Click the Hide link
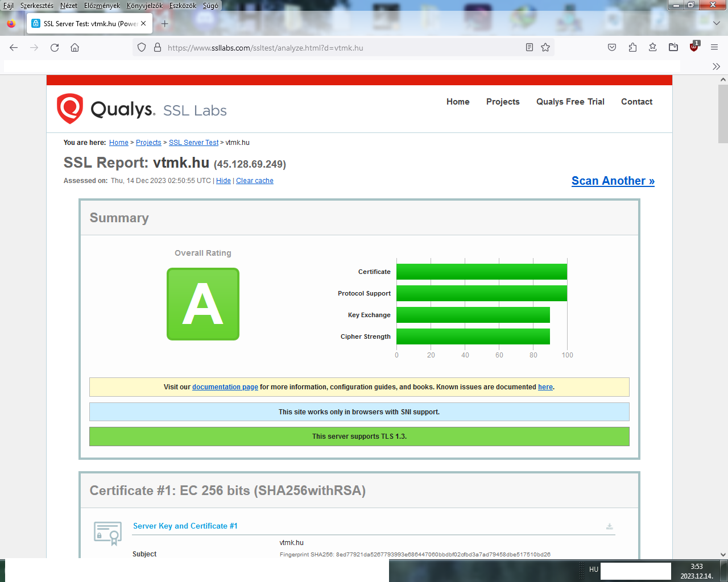The width and height of the screenshot is (728, 582). (x=224, y=181)
